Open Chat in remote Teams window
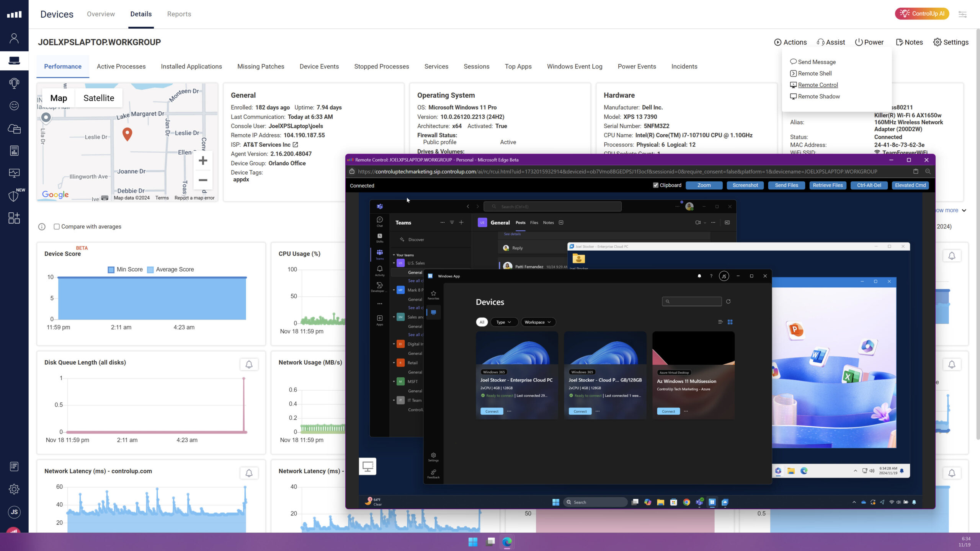This screenshot has width=980, height=551. [379, 222]
